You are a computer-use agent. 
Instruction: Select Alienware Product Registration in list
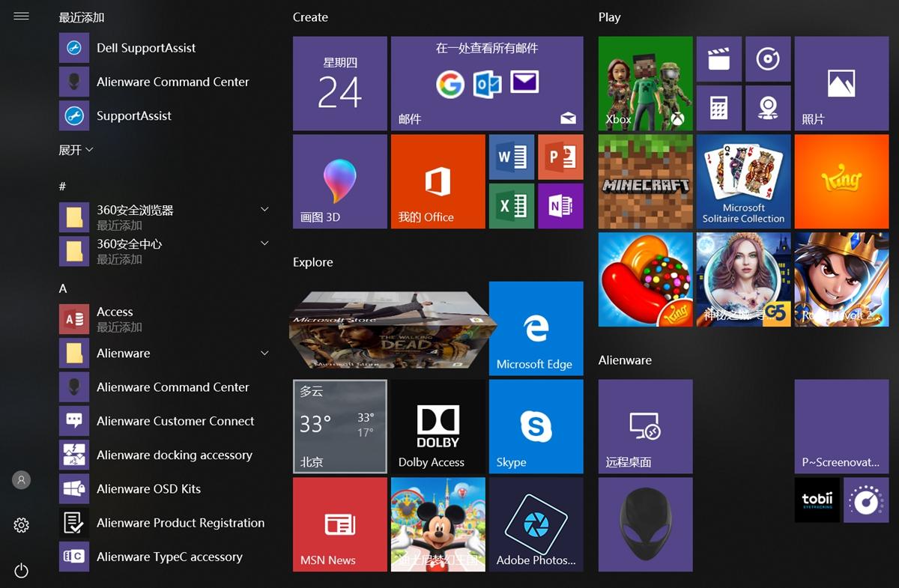coord(180,523)
